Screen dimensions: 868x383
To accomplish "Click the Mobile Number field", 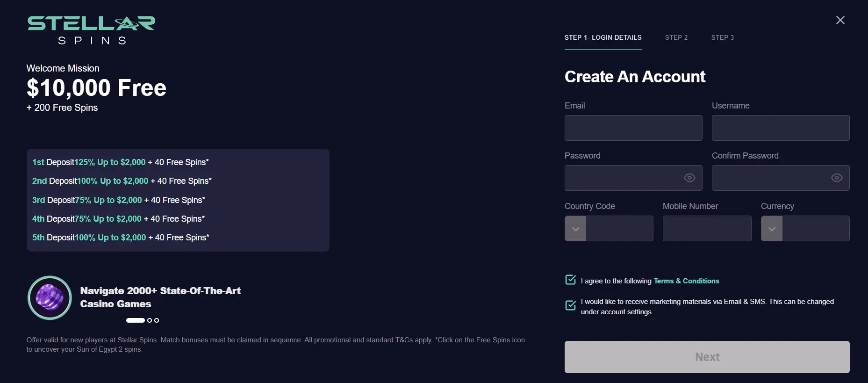I will click(x=707, y=228).
